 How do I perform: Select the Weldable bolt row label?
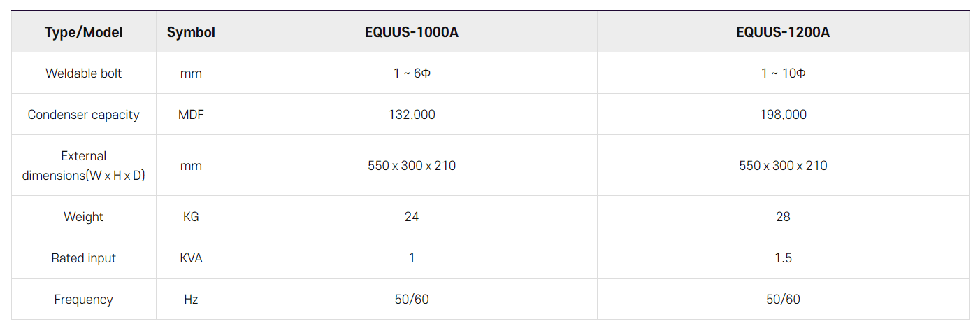pos(83,73)
